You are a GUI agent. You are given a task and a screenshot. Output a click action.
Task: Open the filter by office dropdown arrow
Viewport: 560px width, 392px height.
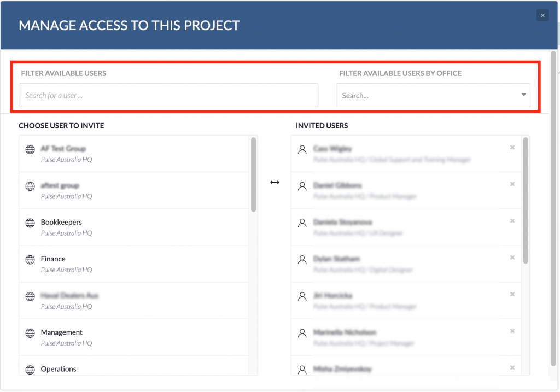523,95
